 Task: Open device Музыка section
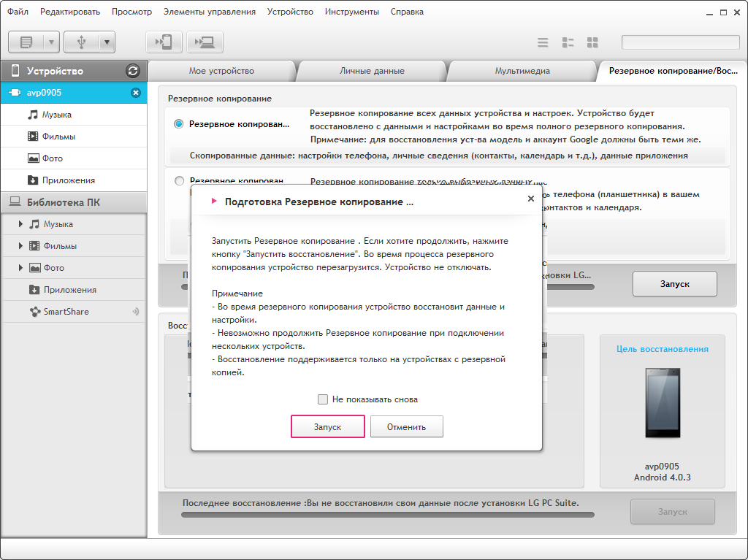pyautogui.click(x=74, y=115)
